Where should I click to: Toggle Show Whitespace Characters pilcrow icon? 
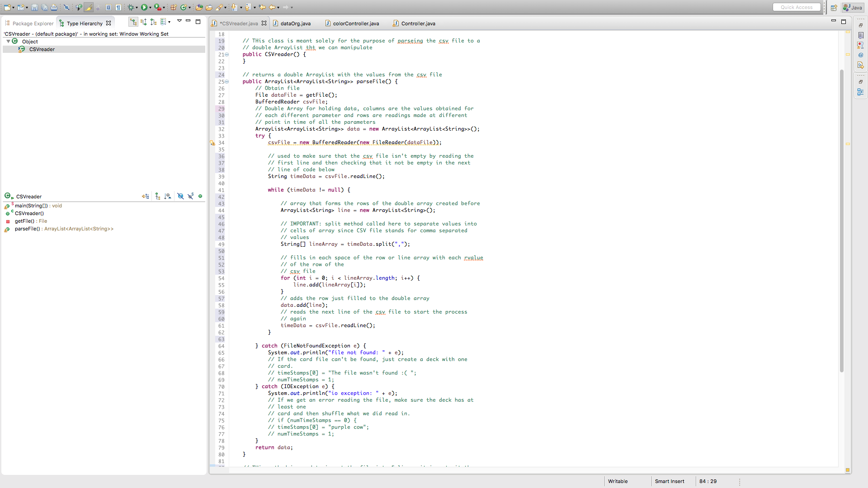pos(118,7)
